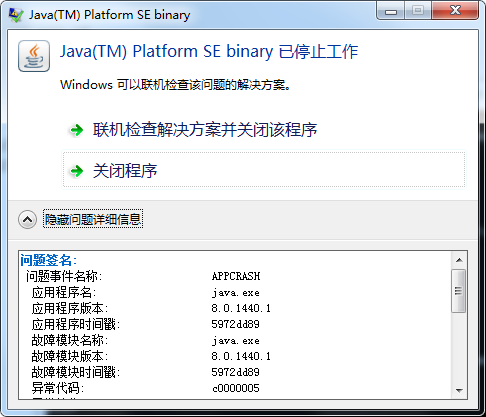Click the disabled maximize button in title bar
486x417 pixels.
pyautogui.click(x=418, y=10)
